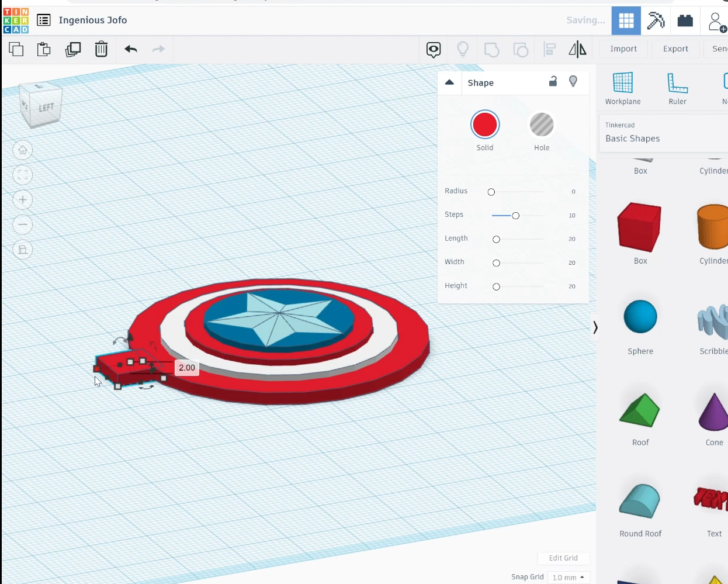Click the Undo arrow
This screenshot has width=728, height=584.
tap(131, 49)
